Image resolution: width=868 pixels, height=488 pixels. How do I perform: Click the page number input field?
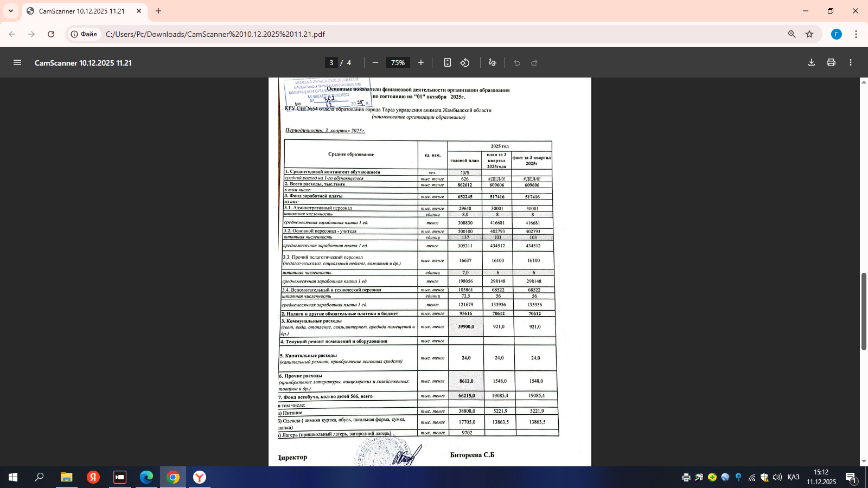(331, 63)
